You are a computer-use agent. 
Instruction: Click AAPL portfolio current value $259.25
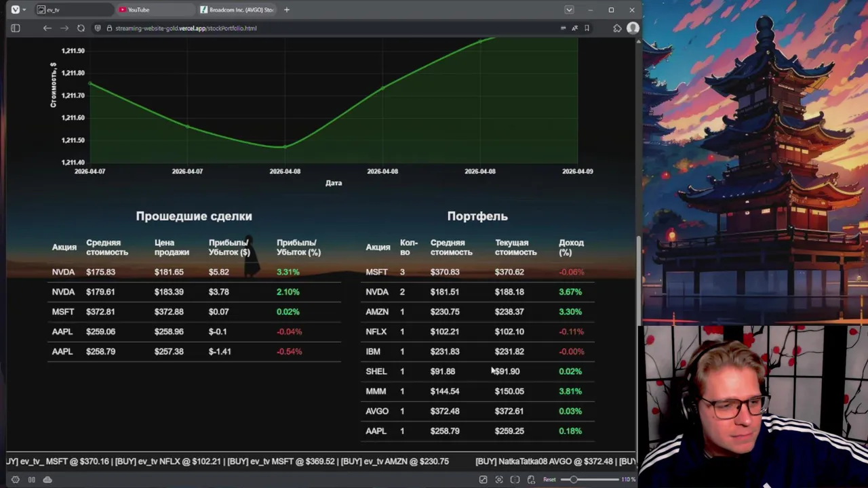509,431
